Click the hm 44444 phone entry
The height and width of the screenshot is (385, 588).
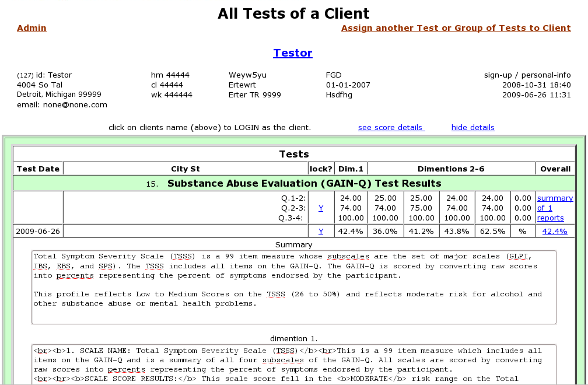point(170,75)
